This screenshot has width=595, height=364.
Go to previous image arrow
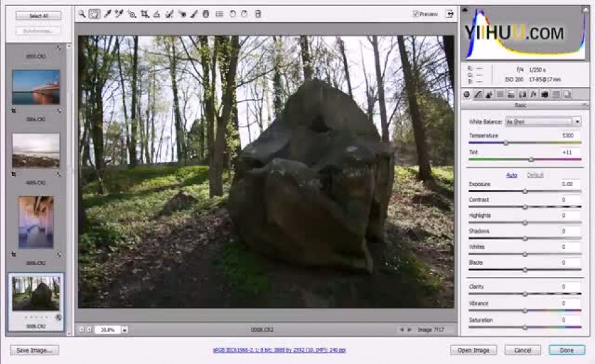(x=401, y=330)
